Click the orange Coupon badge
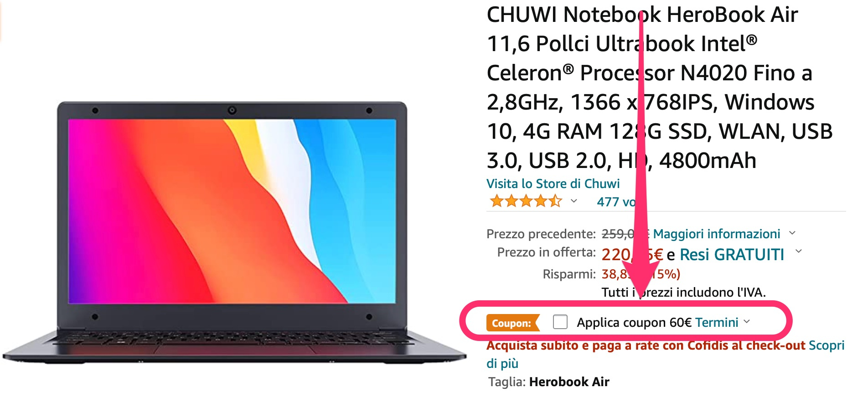Image resolution: width=868 pixels, height=393 pixels. pyautogui.click(x=513, y=323)
